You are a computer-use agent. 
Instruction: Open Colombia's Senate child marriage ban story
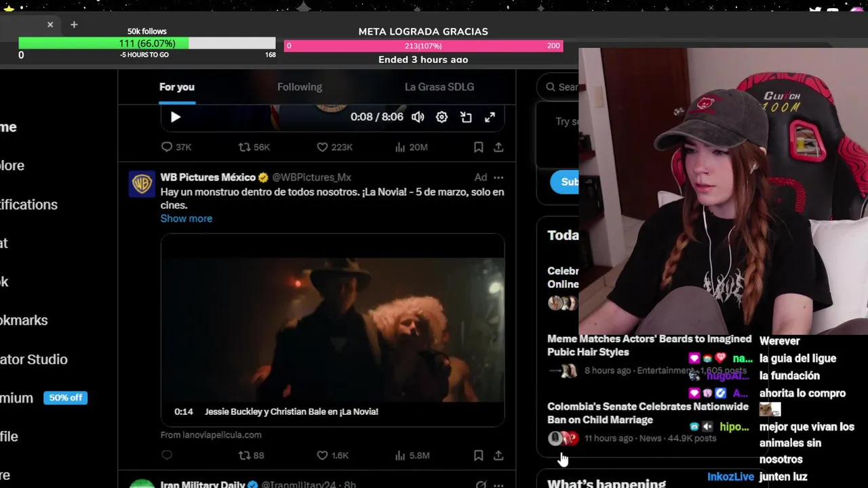pos(648,413)
